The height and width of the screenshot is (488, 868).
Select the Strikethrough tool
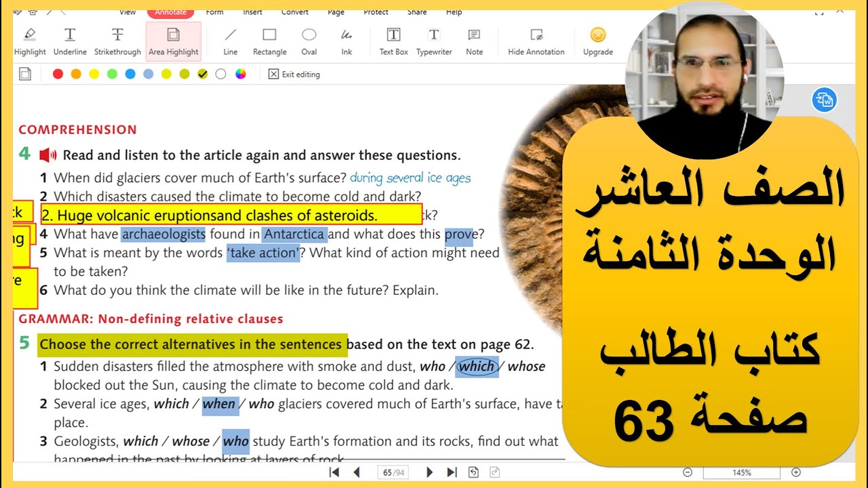tap(117, 41)
